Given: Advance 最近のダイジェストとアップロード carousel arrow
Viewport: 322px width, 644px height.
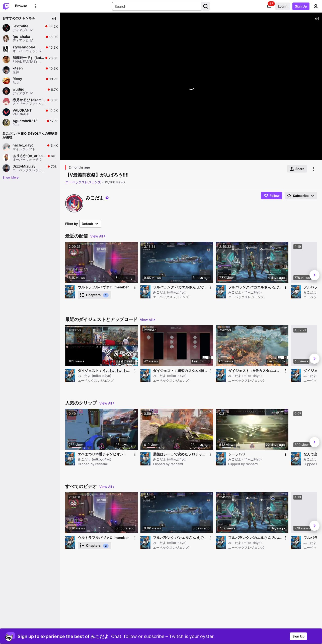Looking at the screenshot, I should point(314,359).
